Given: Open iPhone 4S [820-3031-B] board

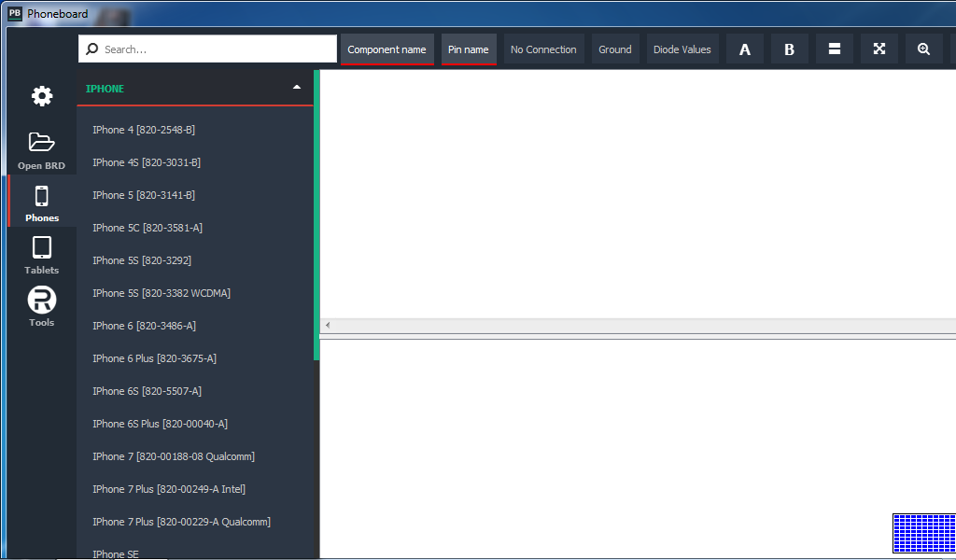Looking at the screenshot, I should [x=147, y=162].
